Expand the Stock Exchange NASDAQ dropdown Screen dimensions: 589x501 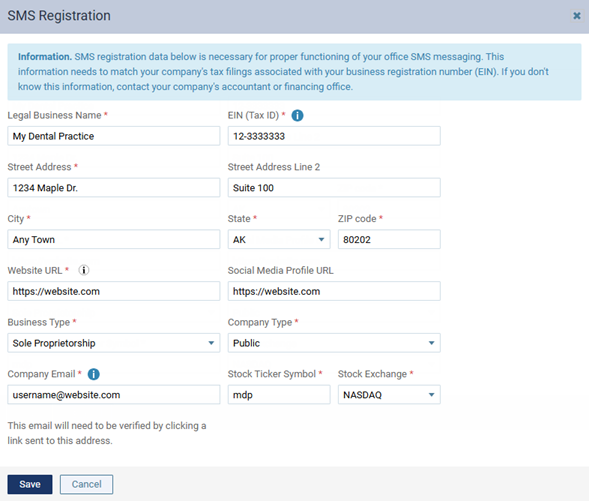(x=389, y=395)
